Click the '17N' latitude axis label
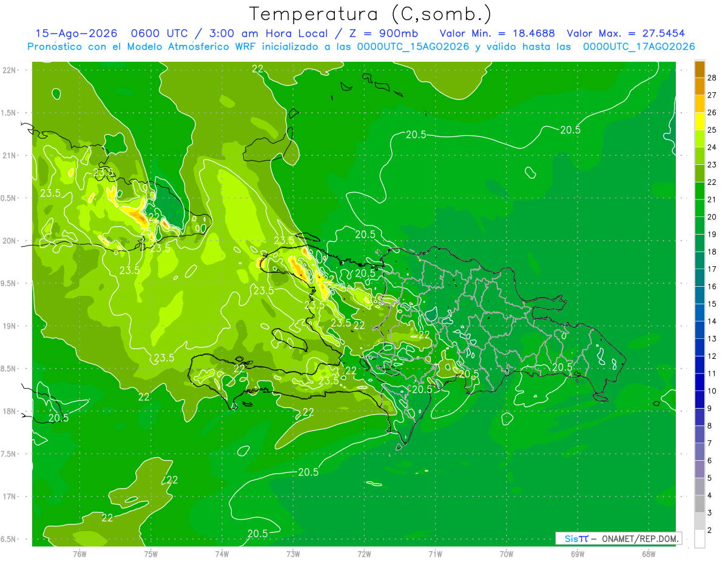Image resolution: width=728 pixels, height=562 pixels. click(10, 497)
